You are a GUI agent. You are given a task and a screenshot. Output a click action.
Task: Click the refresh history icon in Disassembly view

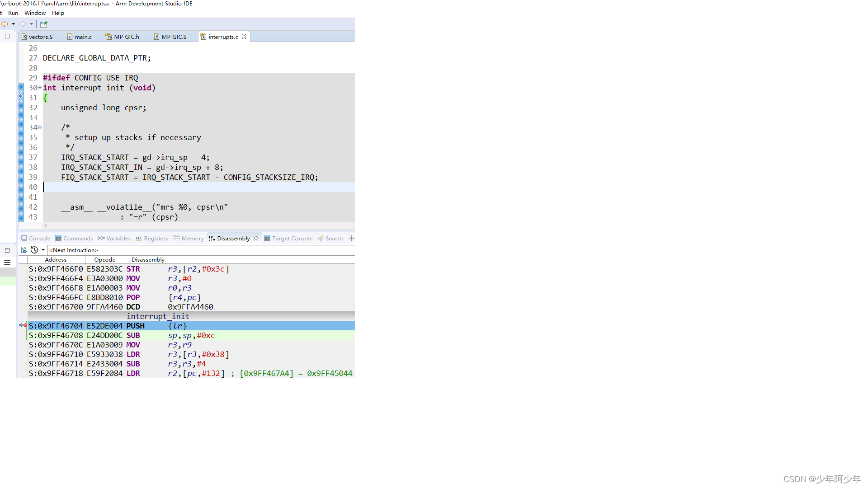34,250
